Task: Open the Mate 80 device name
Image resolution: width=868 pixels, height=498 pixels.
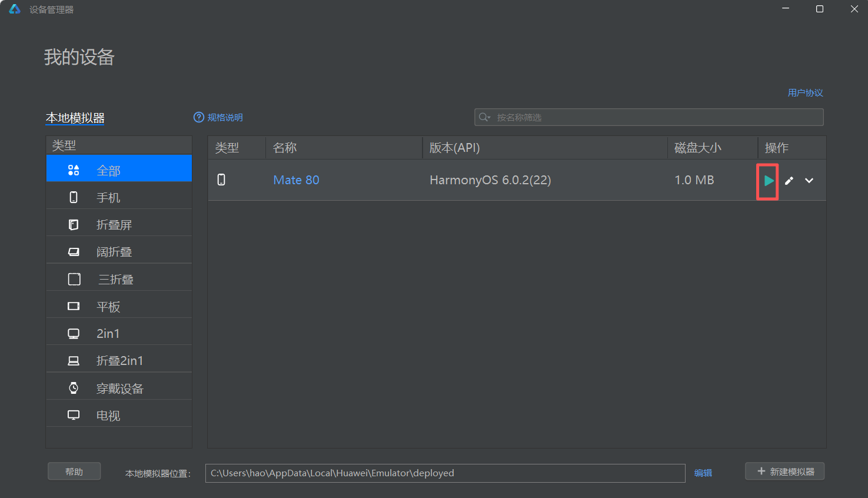Action: [296, 180]
